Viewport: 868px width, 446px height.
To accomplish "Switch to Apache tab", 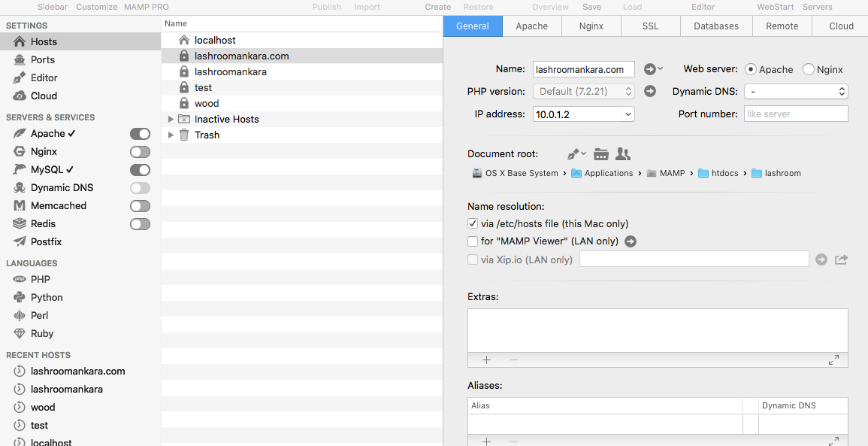I will tap(532, 26).
